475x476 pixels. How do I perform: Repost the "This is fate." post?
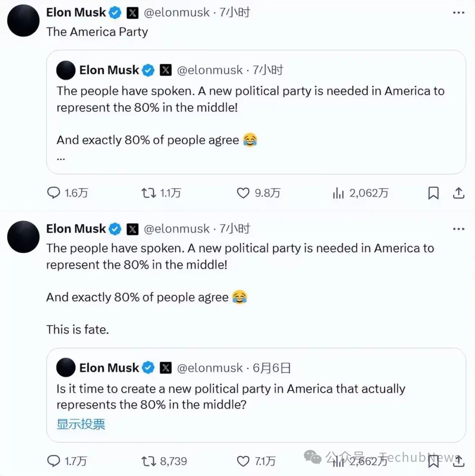(x=149, y=461)
